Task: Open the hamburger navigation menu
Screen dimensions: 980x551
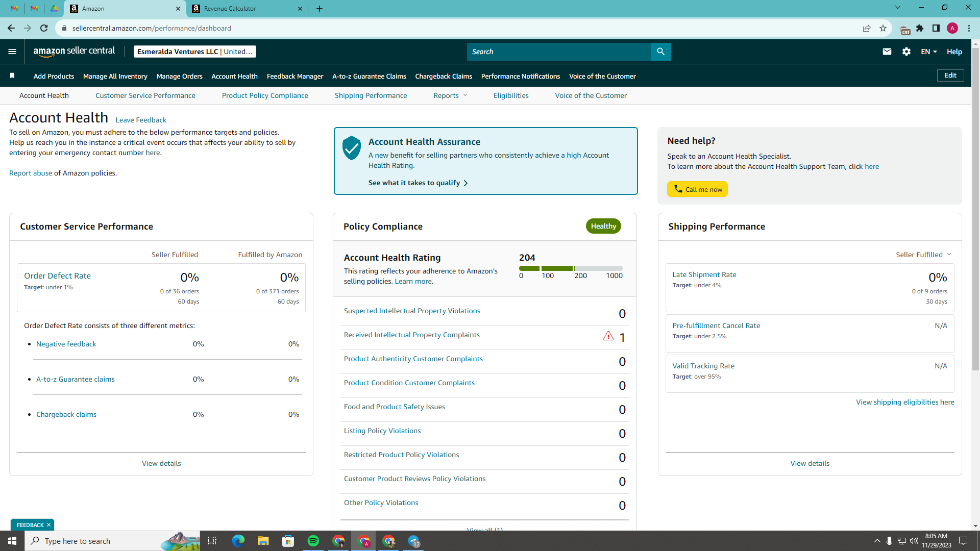Action: (x=12, y=52)
